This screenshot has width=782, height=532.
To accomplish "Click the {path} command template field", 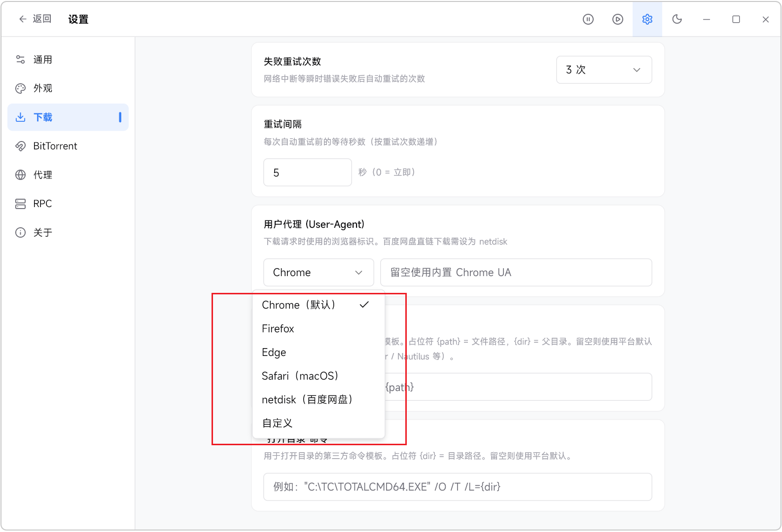I will coord(518,387).
